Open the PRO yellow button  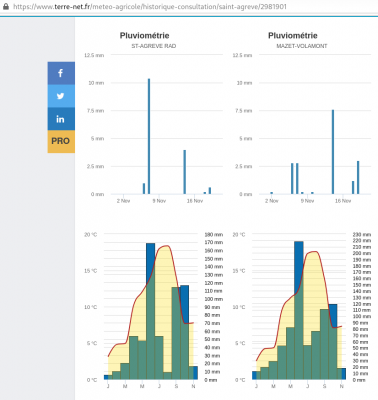61,141
